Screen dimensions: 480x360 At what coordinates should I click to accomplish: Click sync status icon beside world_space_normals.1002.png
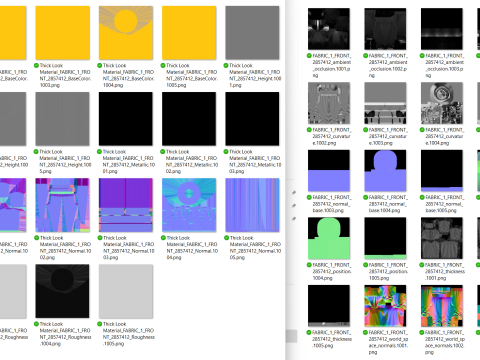tap(422, 332)
